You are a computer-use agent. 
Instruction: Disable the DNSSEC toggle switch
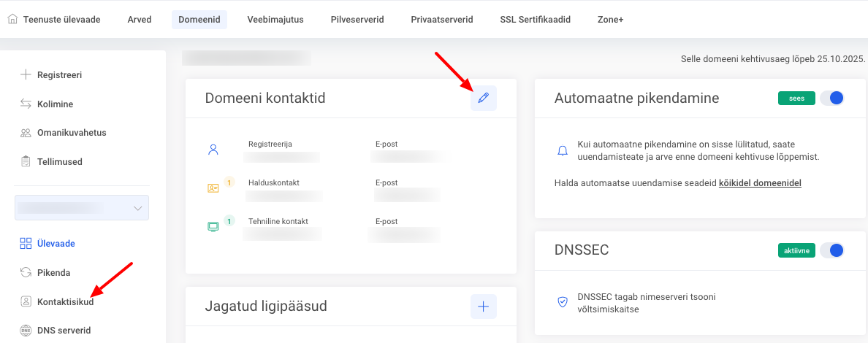832,250
